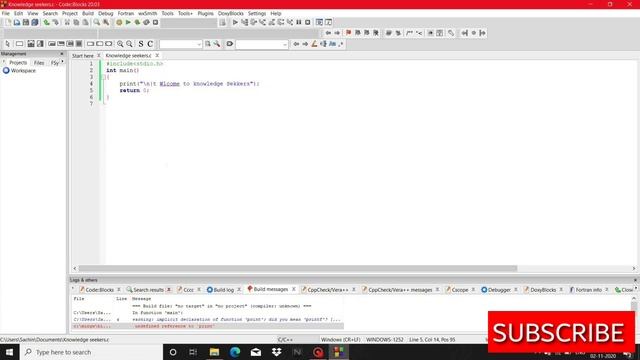Switch to the CppCheck/Vera++ messages tab
Image resolution: width=640 pixels, height=360 pixels.
point(400,290)
